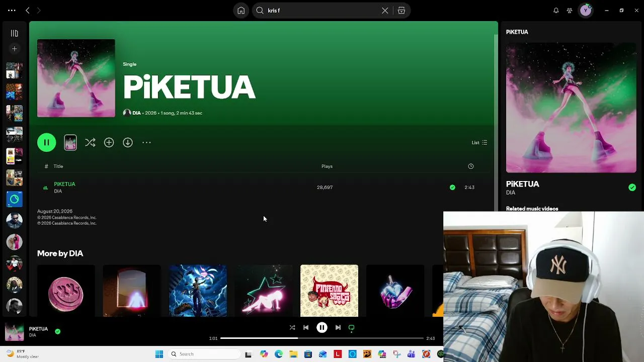Viewport: 644px width, 362px height.
Task: Open Microsoft Store from the taskbar
Action: 308,354
